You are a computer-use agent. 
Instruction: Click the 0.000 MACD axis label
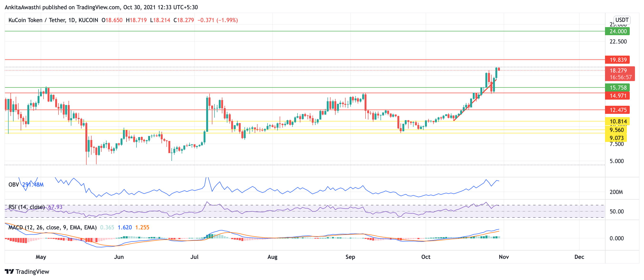[616, 238]
